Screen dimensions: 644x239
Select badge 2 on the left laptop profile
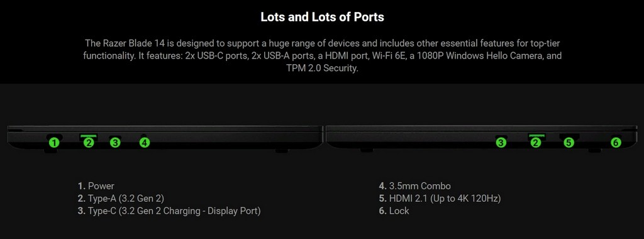(x=89, y=143)
